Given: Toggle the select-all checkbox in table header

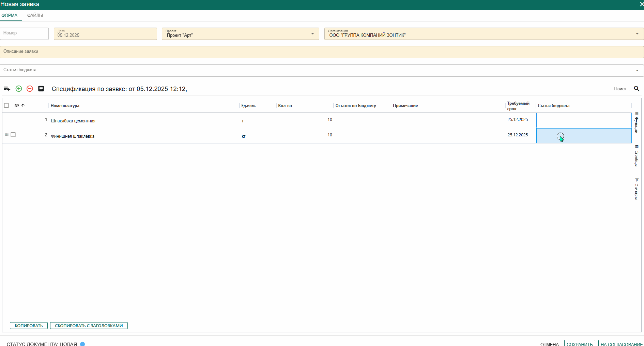Looking at the screenshot, I should (x=6, y=105).
